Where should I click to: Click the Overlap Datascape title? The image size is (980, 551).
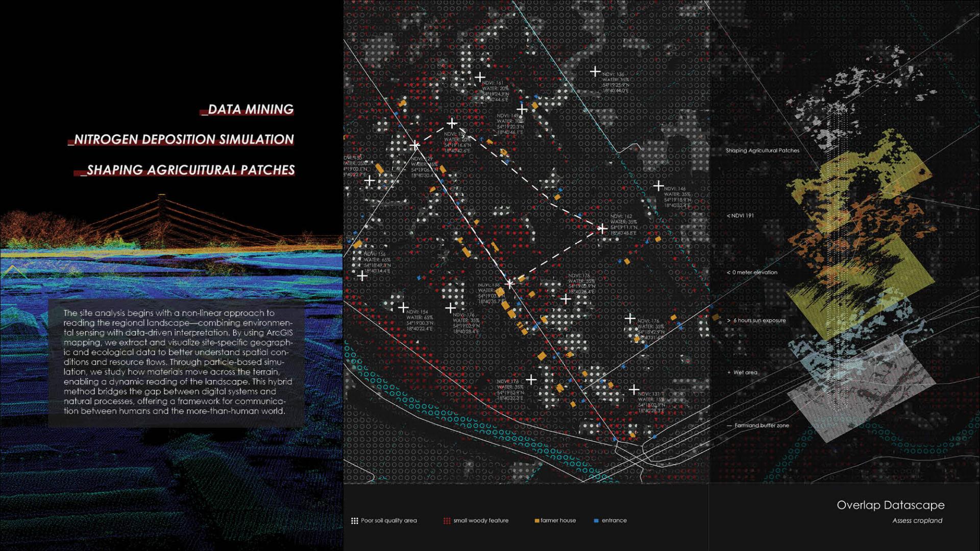pyautogui.click(x=890, y=505)
